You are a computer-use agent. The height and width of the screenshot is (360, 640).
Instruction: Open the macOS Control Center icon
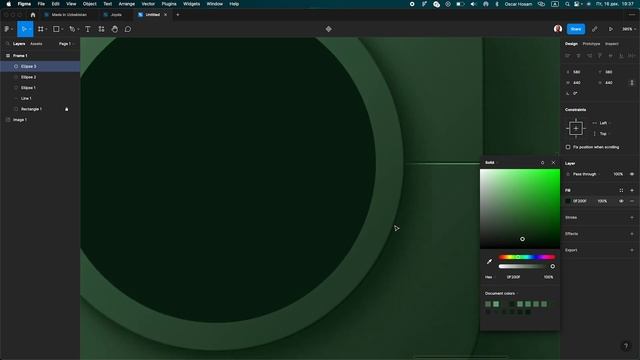(x=577, y=4)
